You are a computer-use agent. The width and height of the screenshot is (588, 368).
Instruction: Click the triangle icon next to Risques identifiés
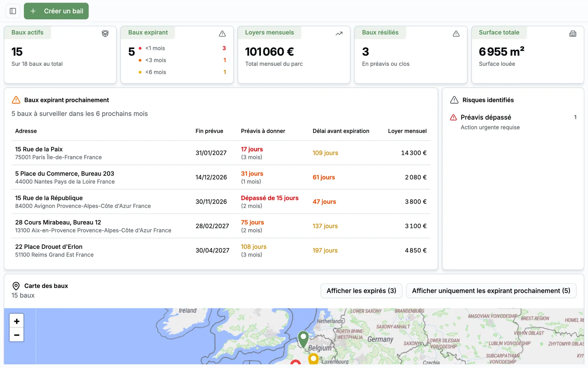[454, 100]
